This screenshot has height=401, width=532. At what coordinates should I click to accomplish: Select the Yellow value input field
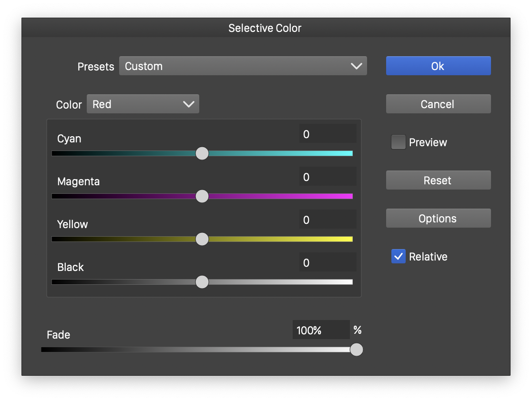point(327,220)
